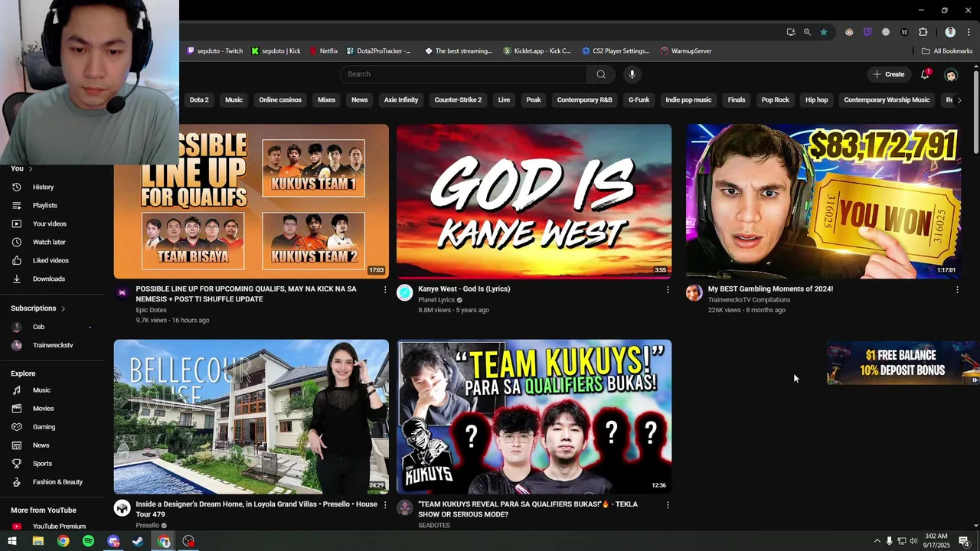Select the Hip hop filter chip
Viewport: 980px width, 551px height.
click(x=816, y=100)
